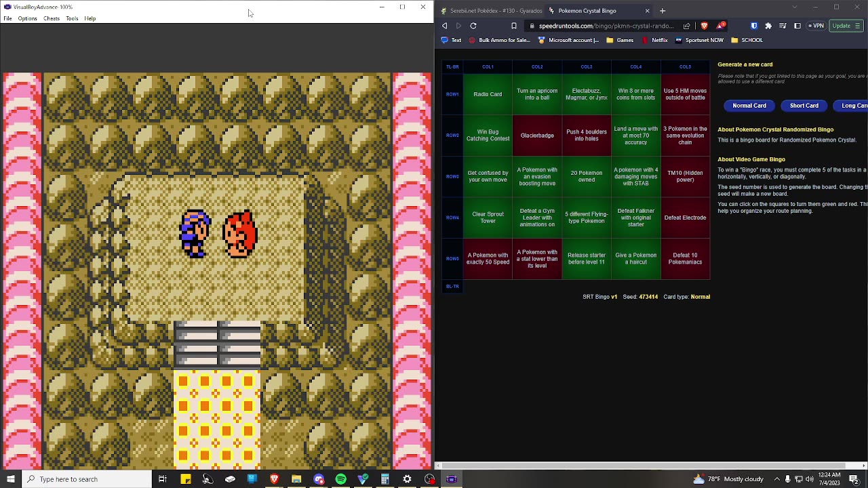Open Settings gear on the taskbar

[407, 479]
